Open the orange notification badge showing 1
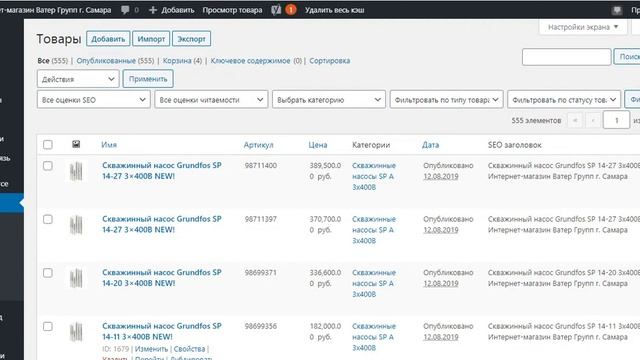 (291, 10)
